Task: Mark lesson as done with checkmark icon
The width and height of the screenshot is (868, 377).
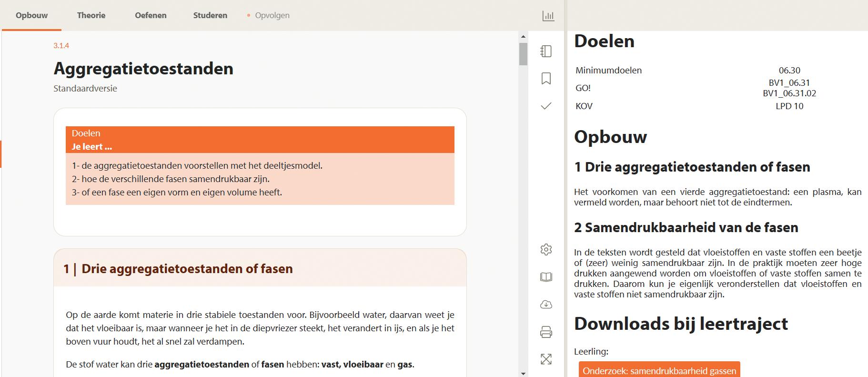Action: click(546, 106)
